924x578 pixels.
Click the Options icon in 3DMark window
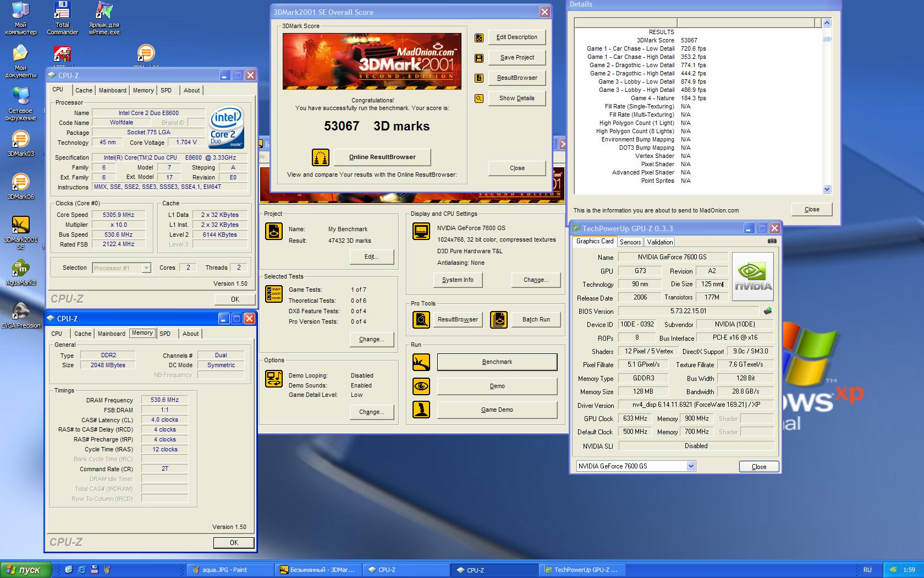[x=273, y=379]
